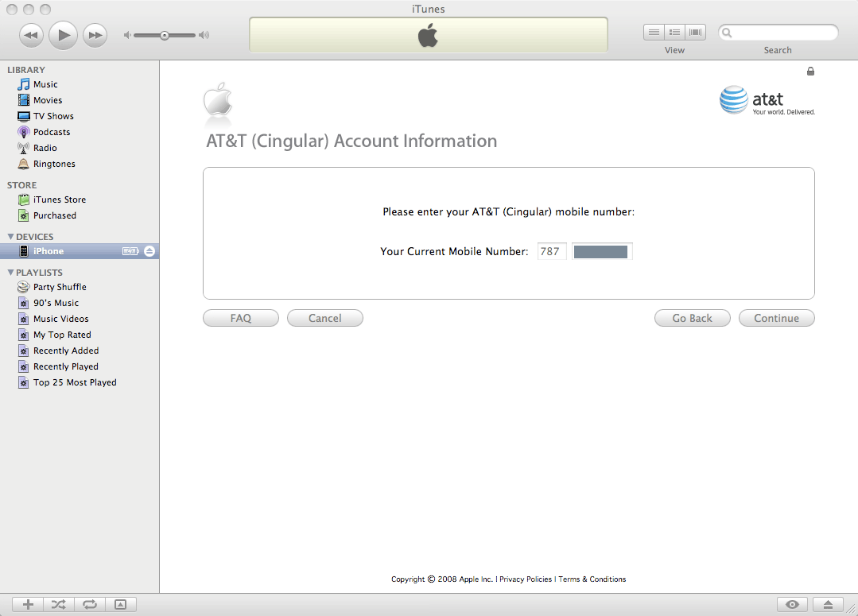Click the iTunes search field
Screen dimensions: 858x616
(x=778, y=33)
